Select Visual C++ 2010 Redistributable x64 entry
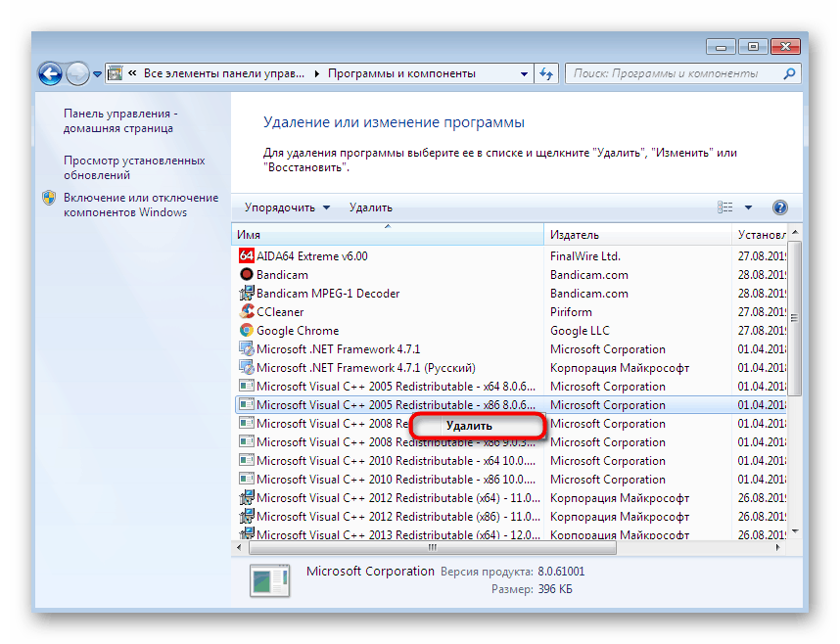The height and width of the screenshot is (644, 840). click(x=396, y=461)
